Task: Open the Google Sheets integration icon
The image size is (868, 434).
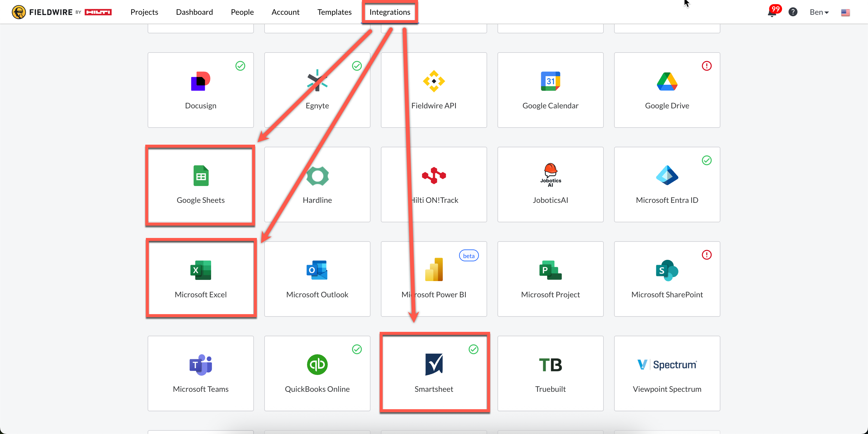Action: (201, 176)
